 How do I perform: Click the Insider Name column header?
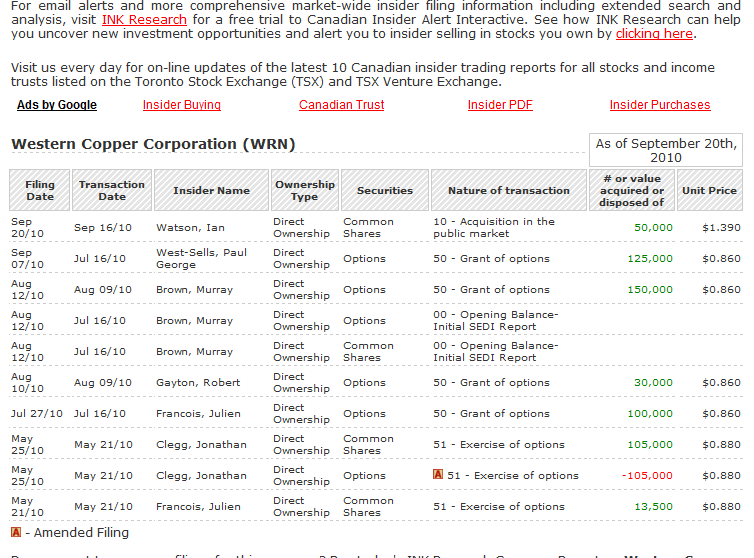click(x=212, y=190)
